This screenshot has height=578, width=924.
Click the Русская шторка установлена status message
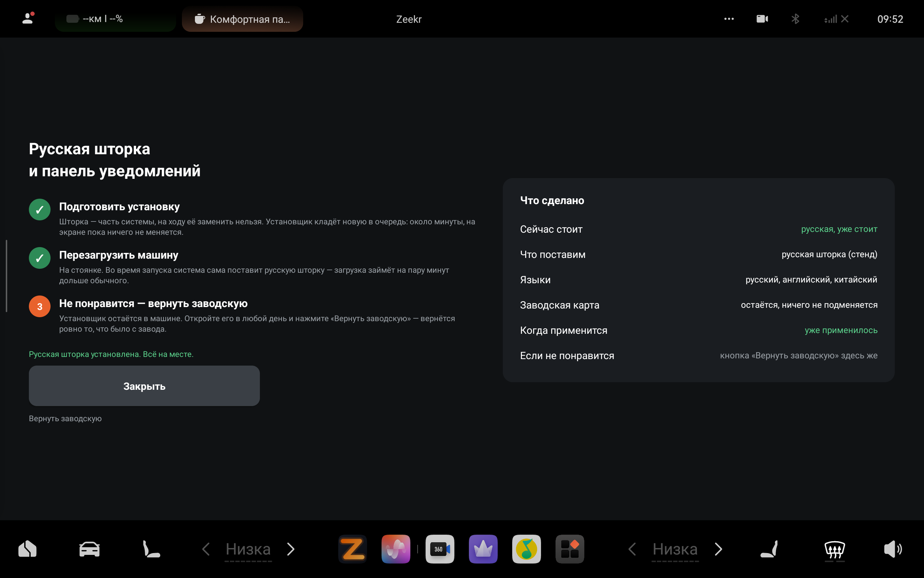coord(111,354)
